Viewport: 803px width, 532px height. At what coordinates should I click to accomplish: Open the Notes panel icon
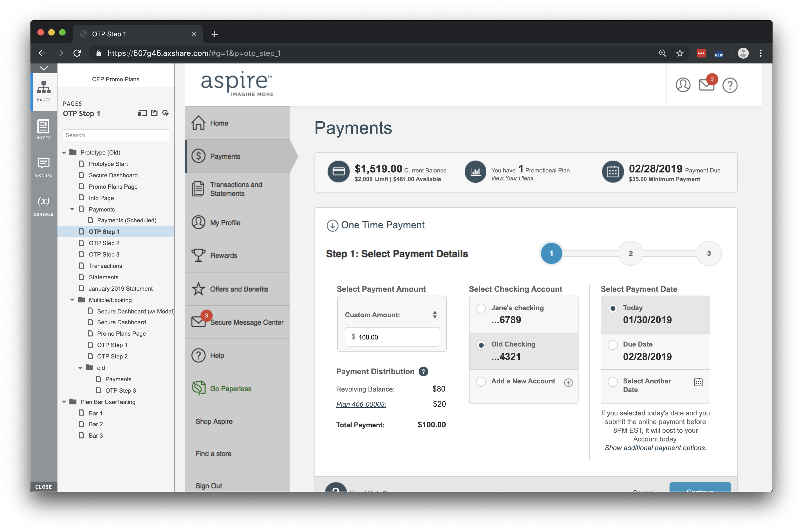tap(43, 130)
